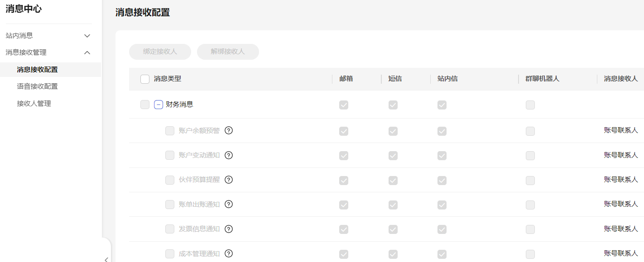Toggle 站内信 checkbox for 账户变动通知
This screenshot has width=644, height=262.
[x=442, y=156]
